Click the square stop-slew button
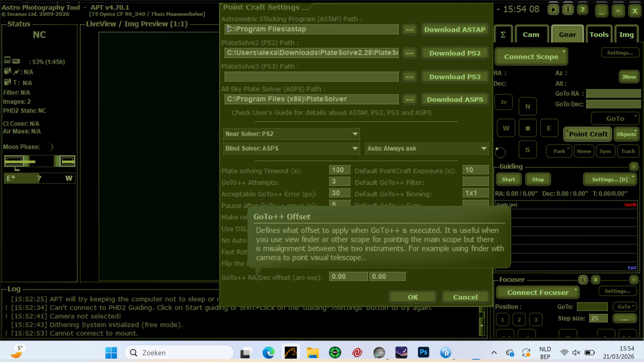Screen dimensions: 644x362 [528, 128]
